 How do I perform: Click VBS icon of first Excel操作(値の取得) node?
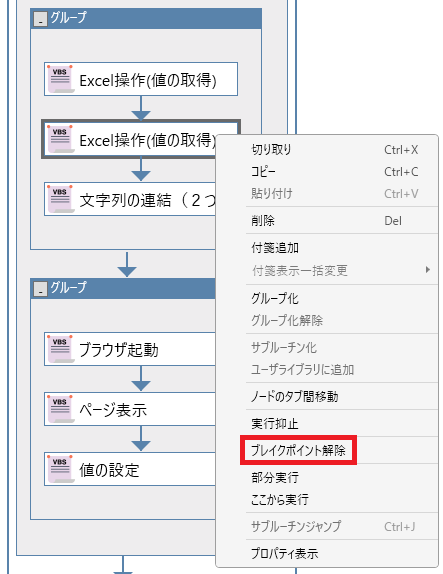(x=60, y=79)
